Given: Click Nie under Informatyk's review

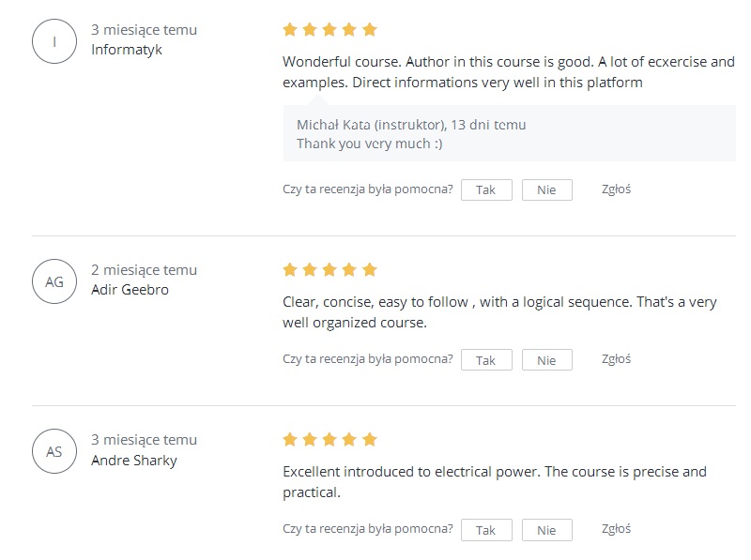Looking at the screenshot, I should [x=546, y=190].
